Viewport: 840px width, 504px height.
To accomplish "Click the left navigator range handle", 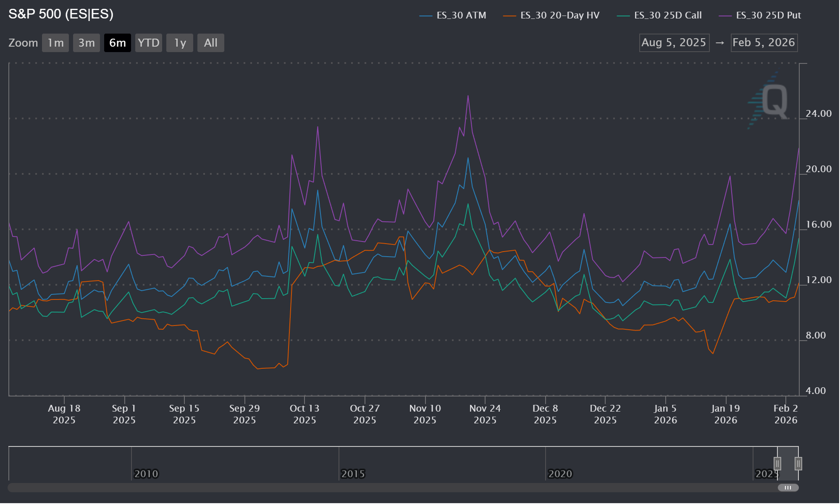I will click(777, 464).
